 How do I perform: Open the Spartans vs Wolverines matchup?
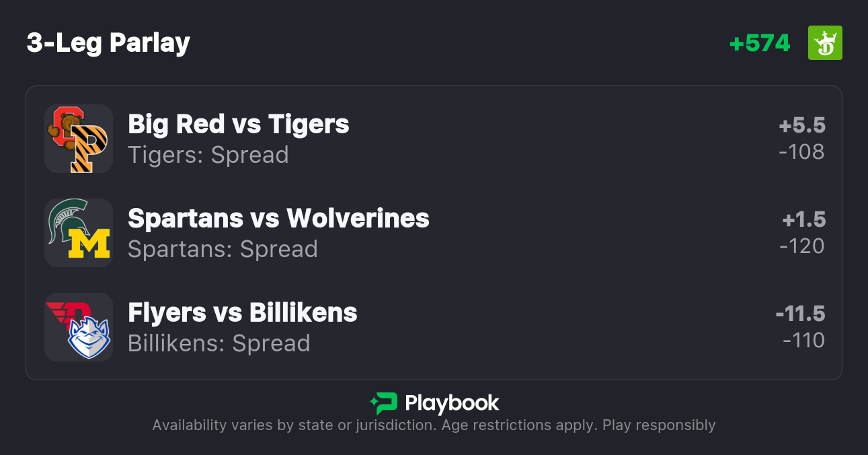coord(278,219)
